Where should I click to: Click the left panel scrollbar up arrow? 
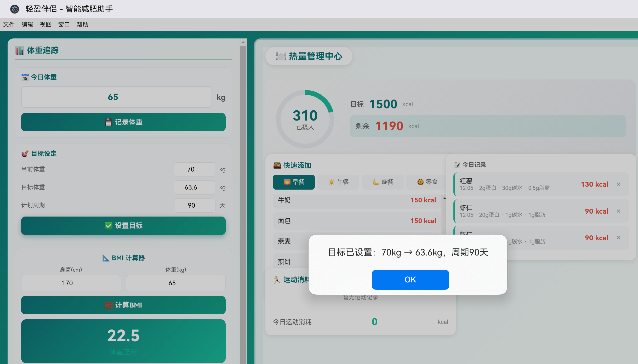click(243, 42)
